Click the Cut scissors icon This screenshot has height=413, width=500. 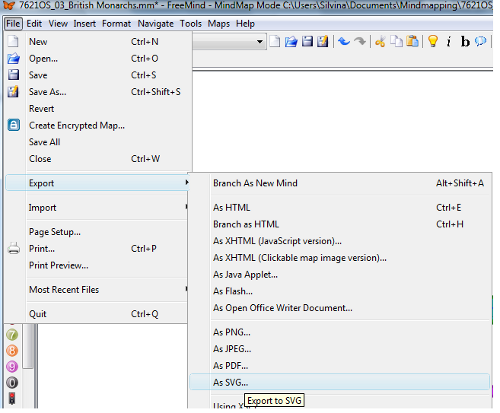pos(380,42)
